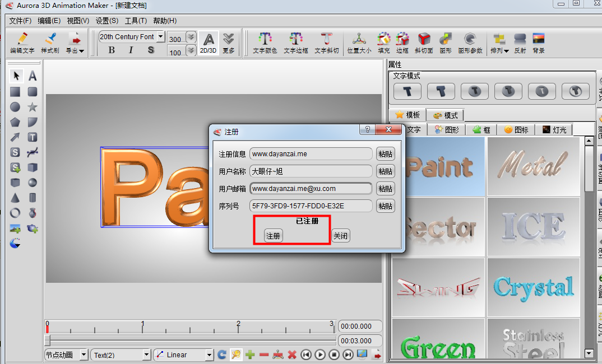Switch to the 模式 tab

pos(446,115)
